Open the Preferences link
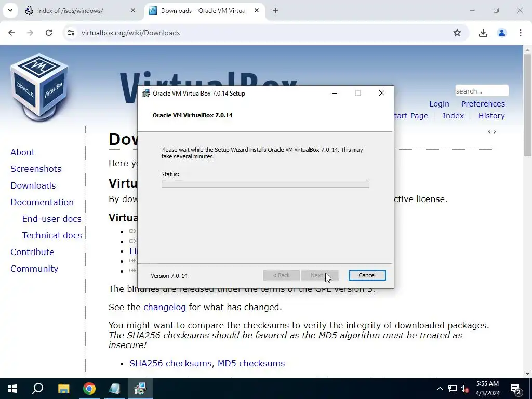Screen dimensions: 532x399 [x=483, y=104]
